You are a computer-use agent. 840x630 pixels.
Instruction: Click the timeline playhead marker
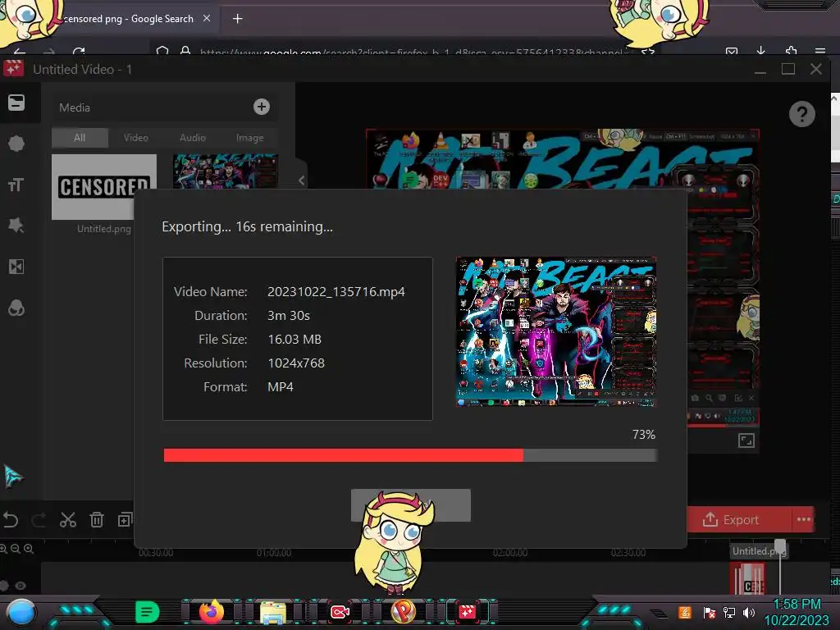click(780, 547)
